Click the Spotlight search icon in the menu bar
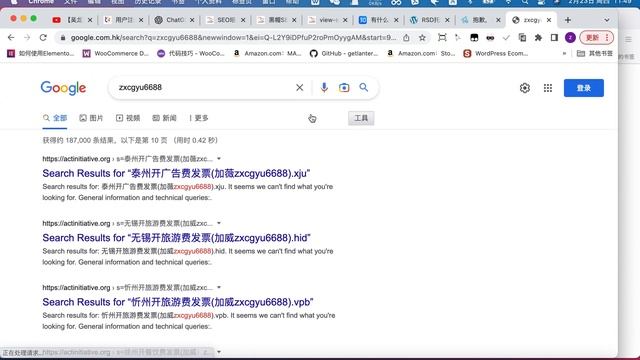 tap(525, 2)
